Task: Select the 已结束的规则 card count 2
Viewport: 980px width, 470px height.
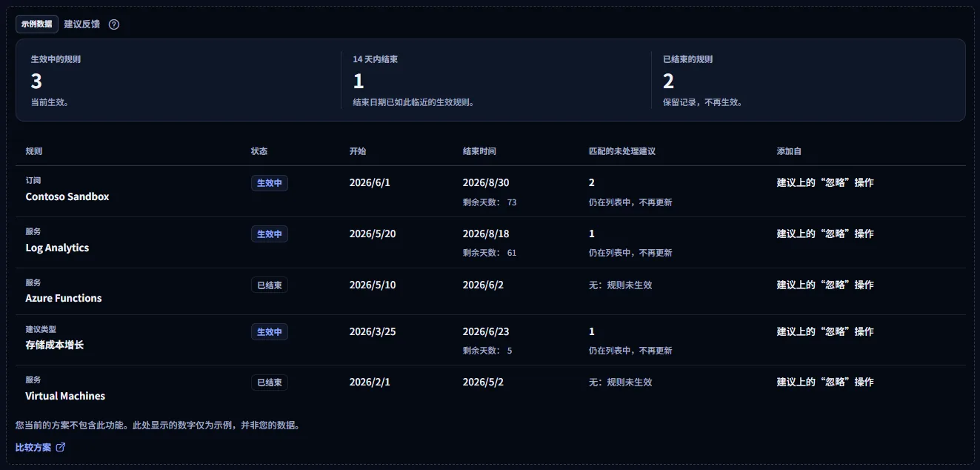Action: tap(669, 81)
